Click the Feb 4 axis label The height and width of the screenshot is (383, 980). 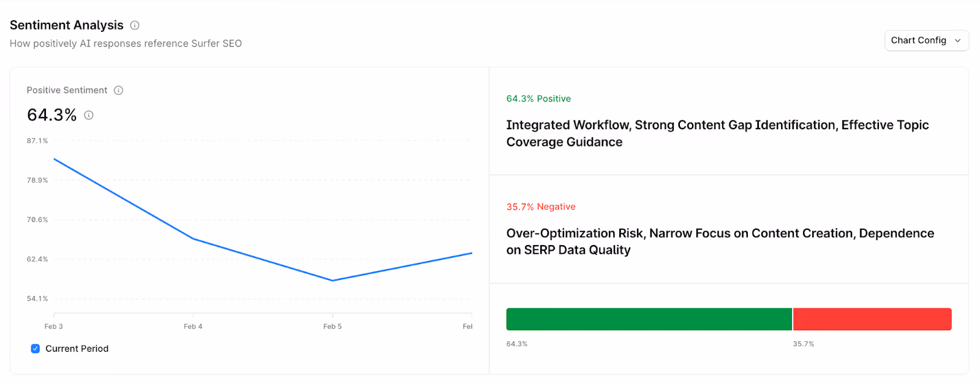click(193, 327)
